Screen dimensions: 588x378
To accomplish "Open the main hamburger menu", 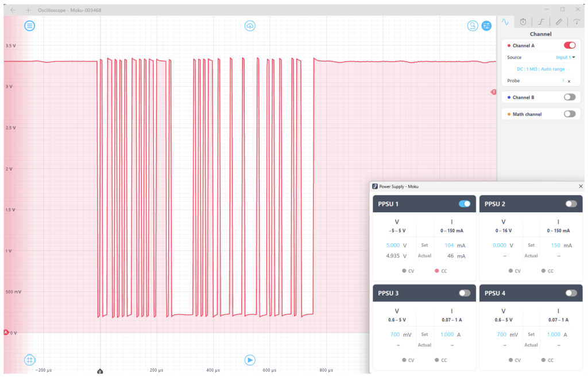I will click(x=30, y=26).
